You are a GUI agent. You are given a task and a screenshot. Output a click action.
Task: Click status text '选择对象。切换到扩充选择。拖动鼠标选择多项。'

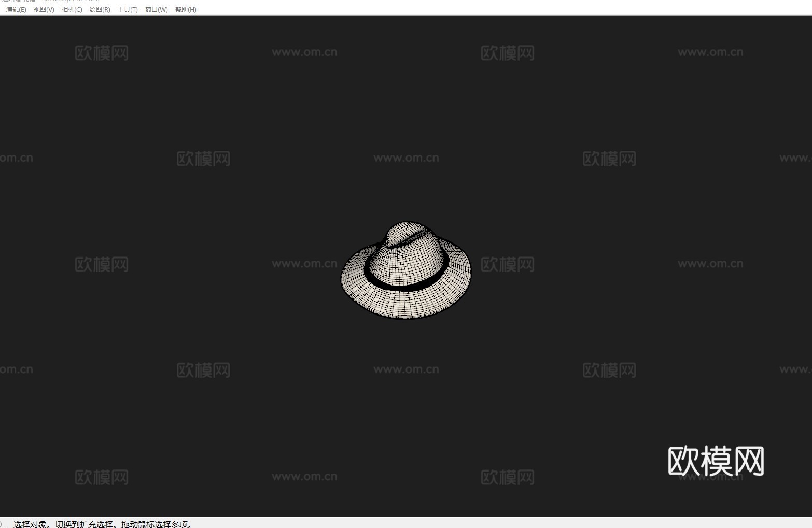coord(103,524)
